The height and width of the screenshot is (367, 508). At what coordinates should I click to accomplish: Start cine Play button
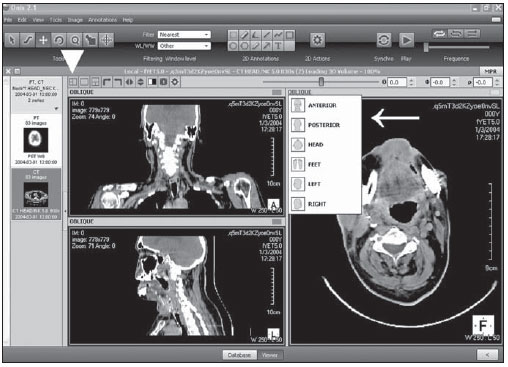406,40
